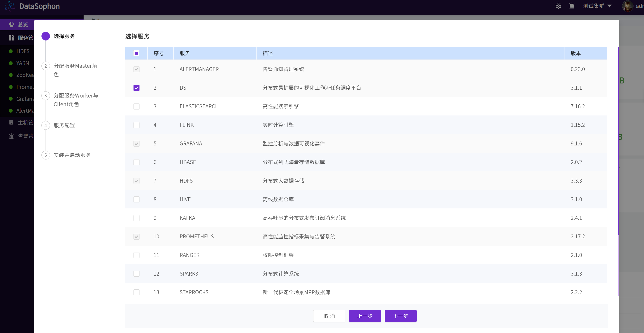Open the alarm bell notifications icon

click(x=572, y=6)
